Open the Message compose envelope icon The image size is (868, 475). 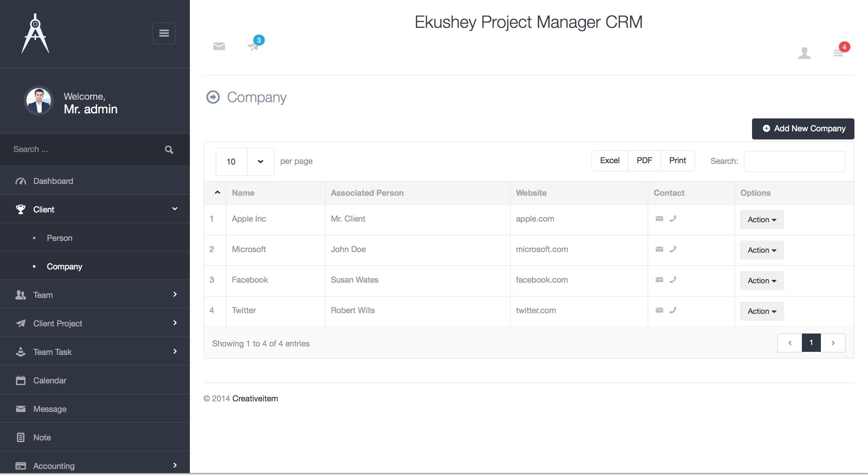218,46
